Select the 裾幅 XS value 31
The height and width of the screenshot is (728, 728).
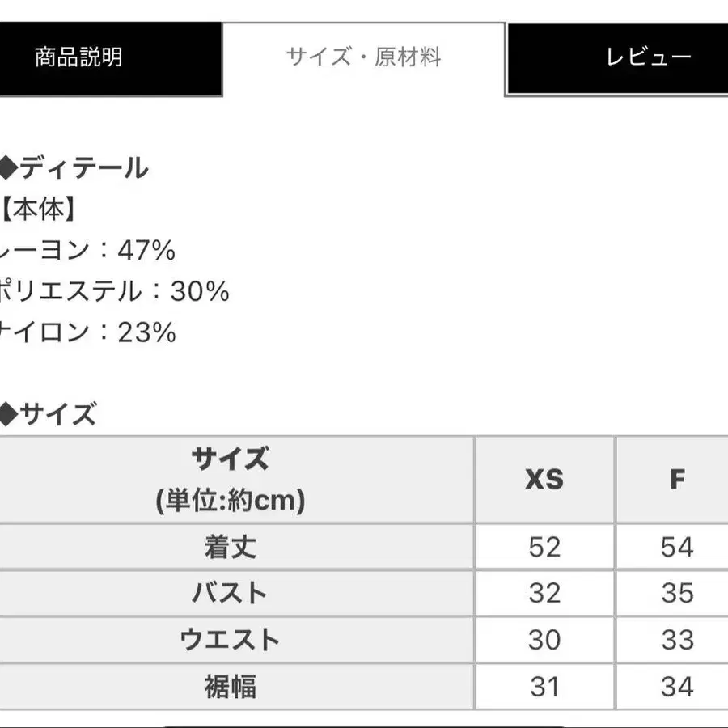544,687
